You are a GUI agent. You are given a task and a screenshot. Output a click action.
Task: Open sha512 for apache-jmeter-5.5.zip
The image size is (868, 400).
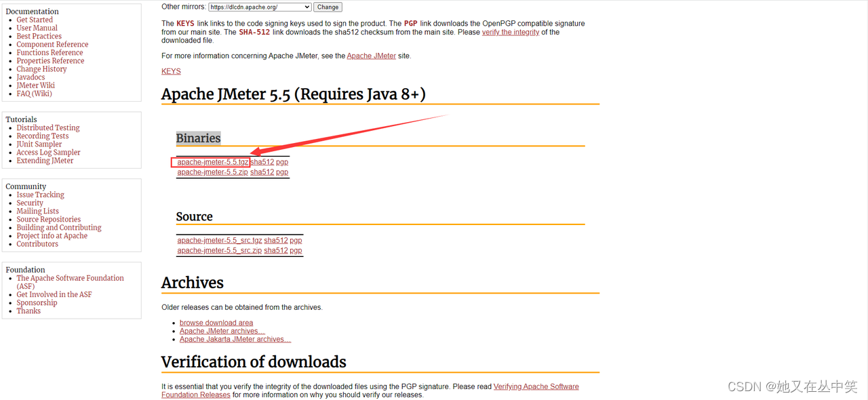(262, 172)
